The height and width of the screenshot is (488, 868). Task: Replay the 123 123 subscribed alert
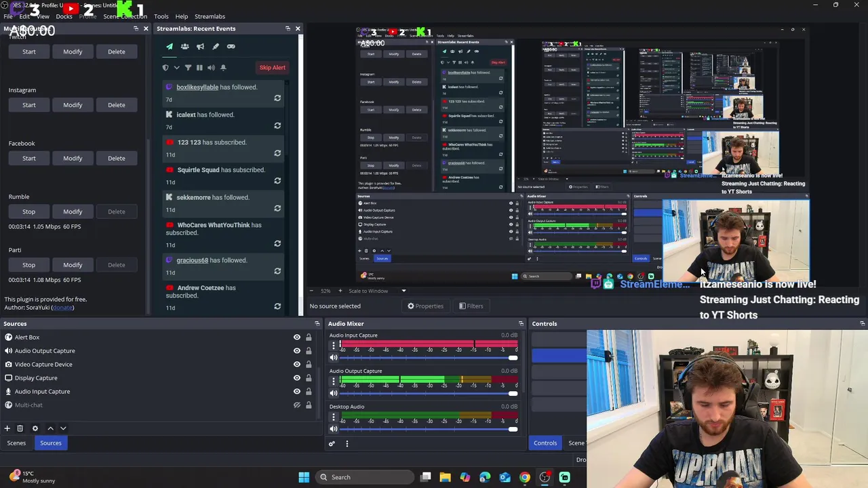pyautogui.click(x=277, y=153)
